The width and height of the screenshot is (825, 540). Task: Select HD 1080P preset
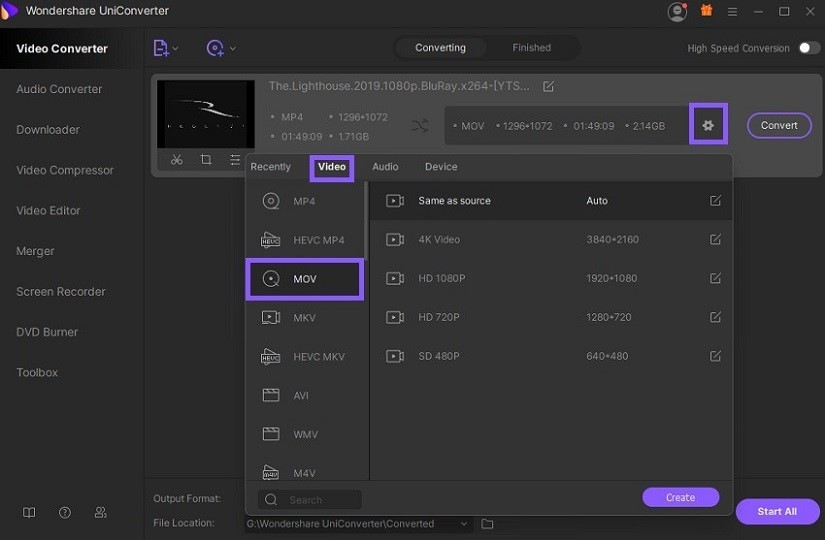pos(551,278)
